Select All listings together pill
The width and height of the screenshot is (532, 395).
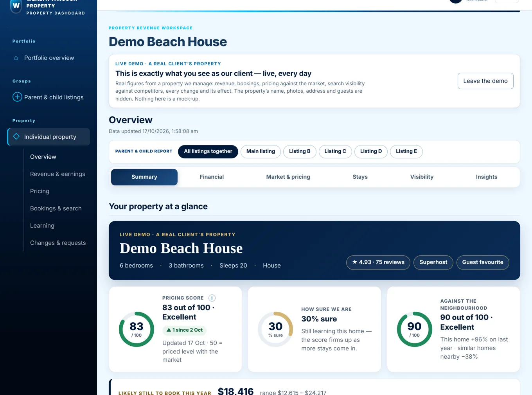coord(208,151)
